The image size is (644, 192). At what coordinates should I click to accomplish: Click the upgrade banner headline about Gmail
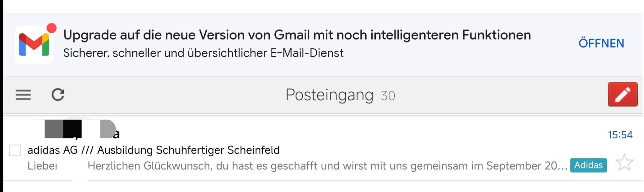point(297,35)
